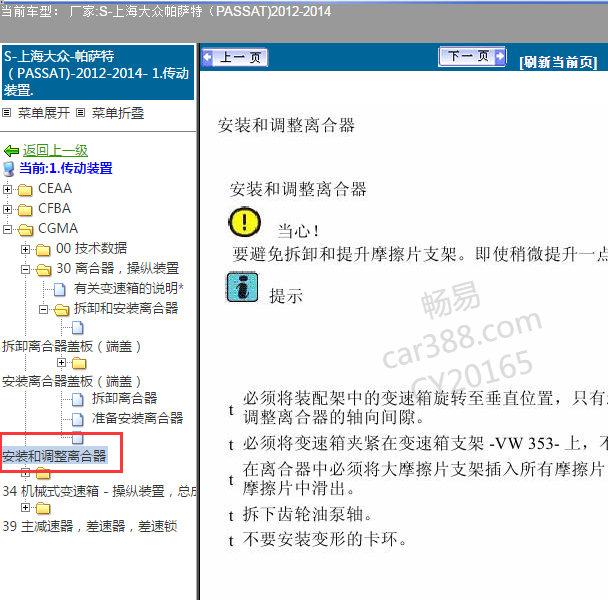Expand all menus via 菜单展开
The width and height of the screenshot is (608, 600).
[43, 113]
